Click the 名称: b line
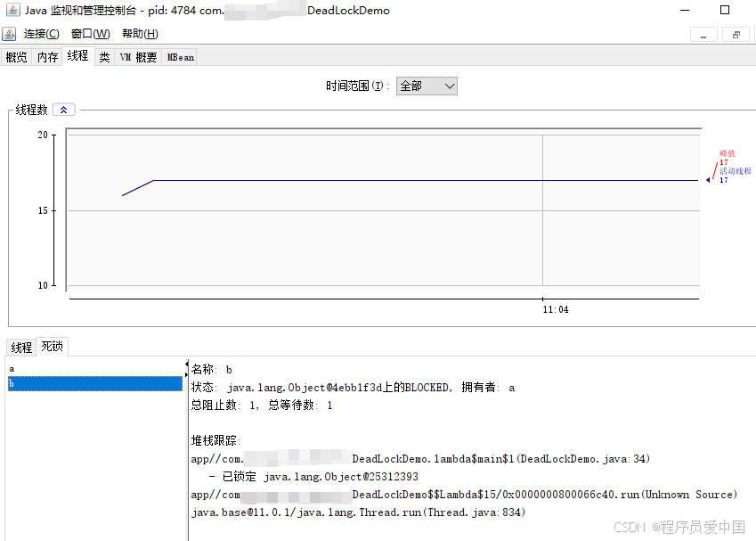 point(212,370)
